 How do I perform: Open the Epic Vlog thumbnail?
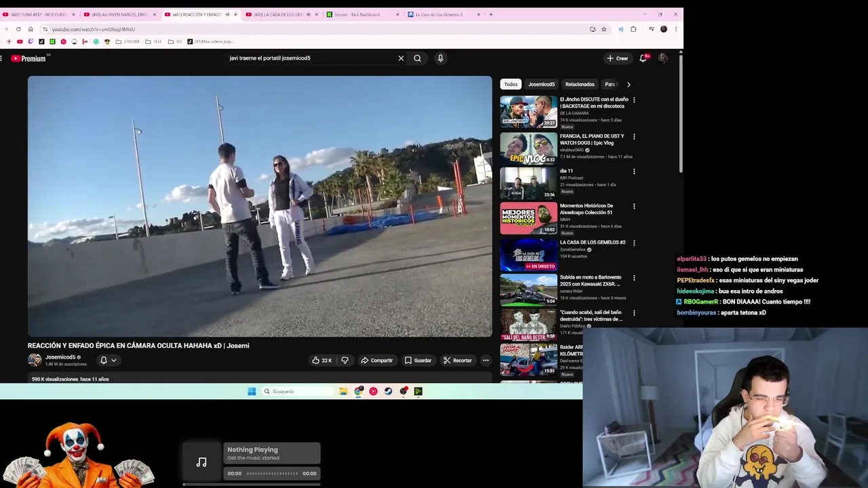[x=528, y=148]
